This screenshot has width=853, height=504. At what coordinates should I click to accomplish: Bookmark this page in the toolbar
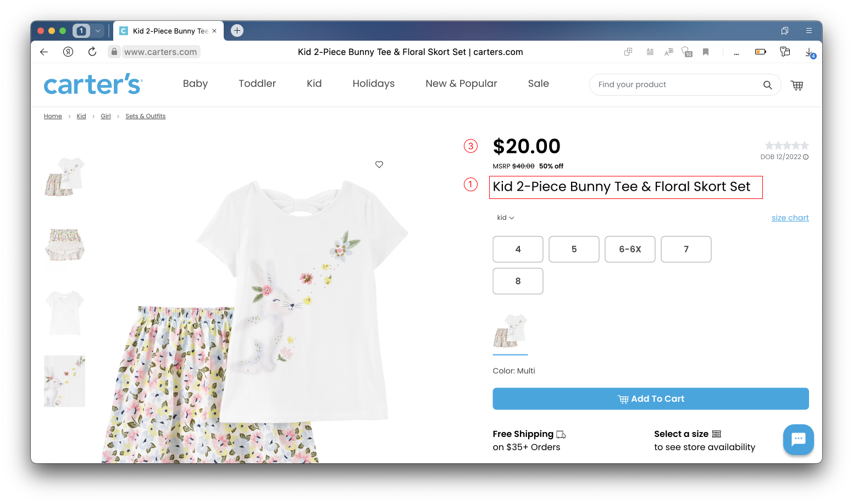click(706, 52)
